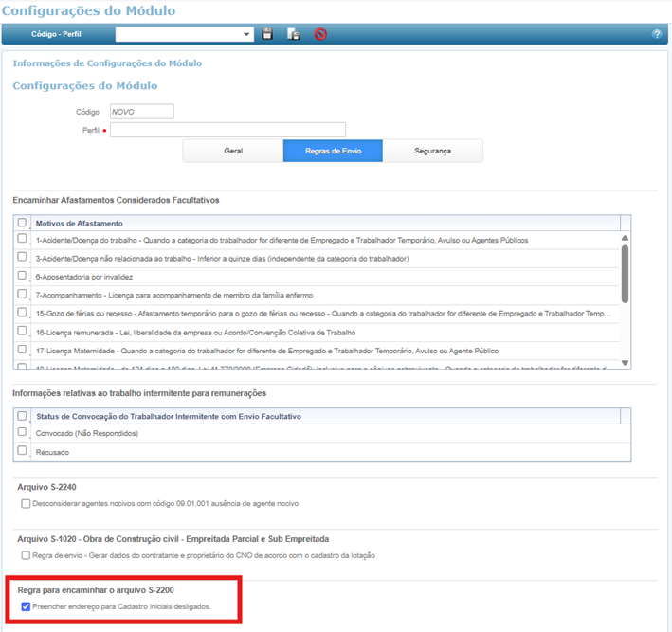The image size is (672, 632).
Task: Check 17-Licença Maternidade checkbox
Action: click(x=22, y=350)
